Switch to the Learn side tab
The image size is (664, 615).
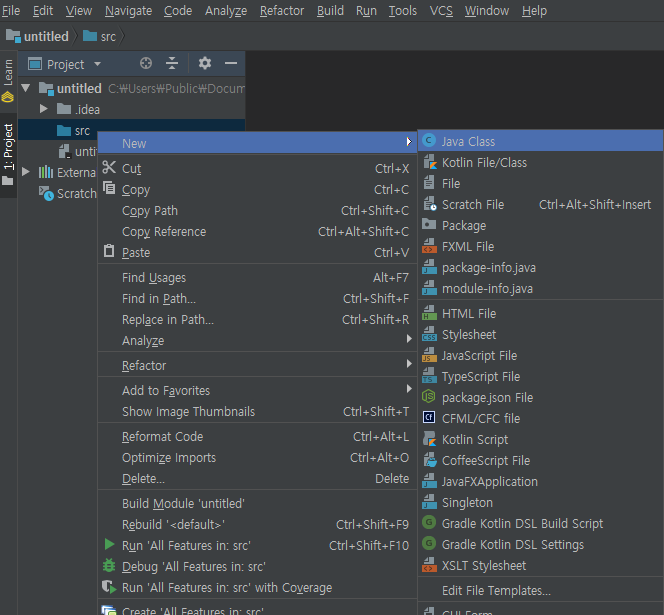tap(8, 81)
